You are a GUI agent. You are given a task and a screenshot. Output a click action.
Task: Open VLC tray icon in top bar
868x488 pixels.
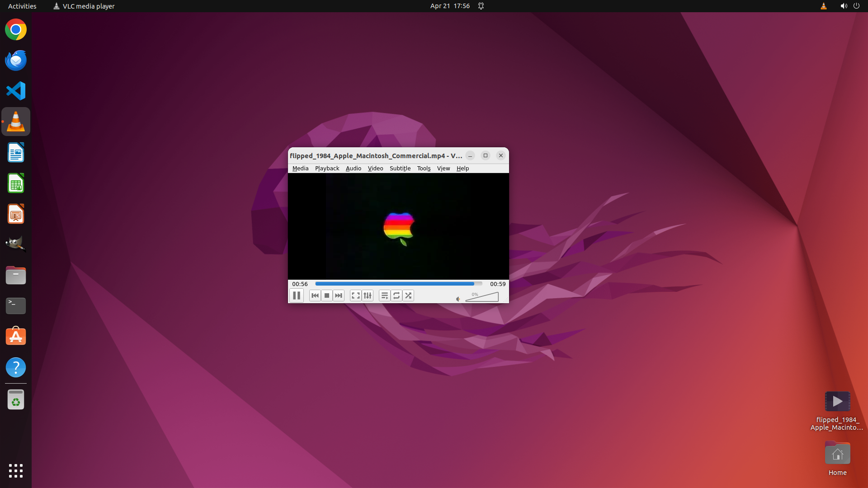[823, 6]
